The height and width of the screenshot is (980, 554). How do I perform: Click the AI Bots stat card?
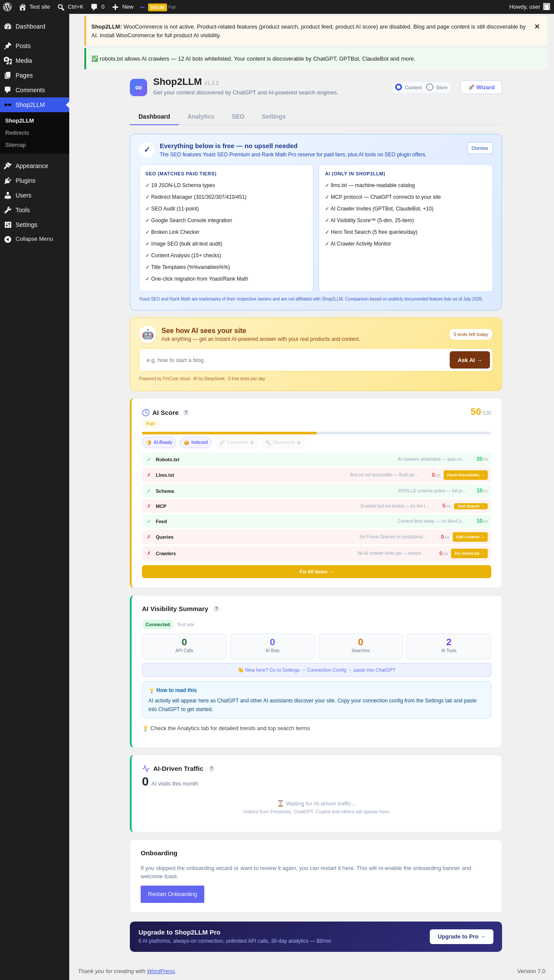(x=272, y=647)
